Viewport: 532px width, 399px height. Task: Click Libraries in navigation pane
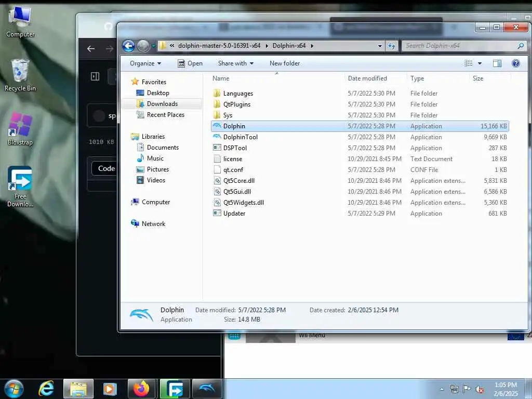153,137
